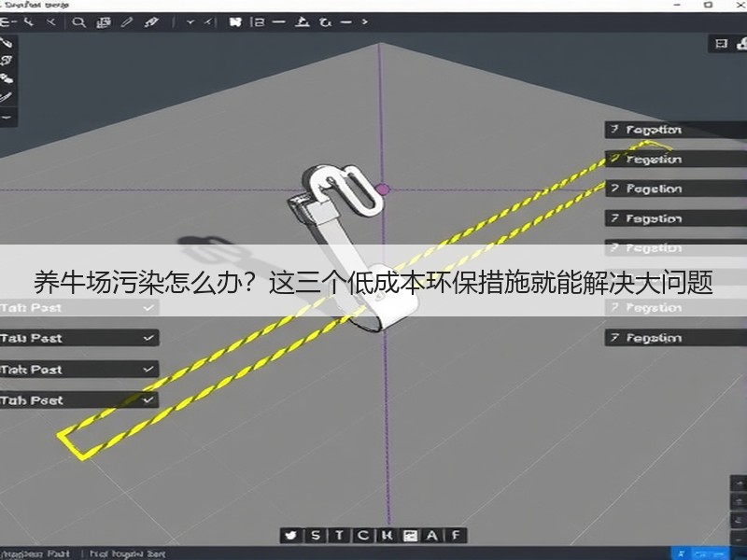747x560 pixels.
Task: Click the bird icon in bottom toolbar
Action: point(290,536)
